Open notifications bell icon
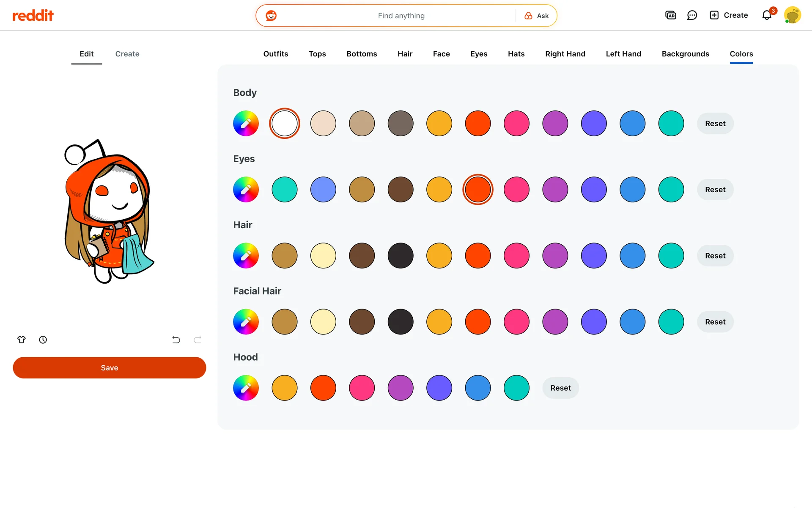812x508 pixels. pyautogui.click(x=767, y=15)
